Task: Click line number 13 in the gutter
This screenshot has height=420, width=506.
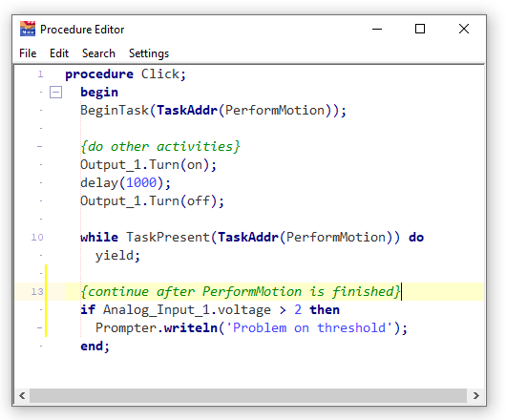Action: click(37, 291)
